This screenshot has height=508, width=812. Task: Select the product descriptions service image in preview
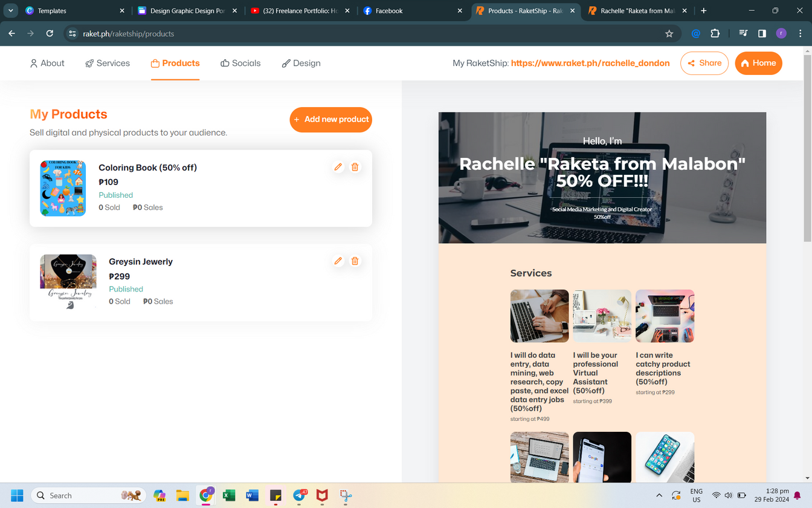click(x=665, y=316)
